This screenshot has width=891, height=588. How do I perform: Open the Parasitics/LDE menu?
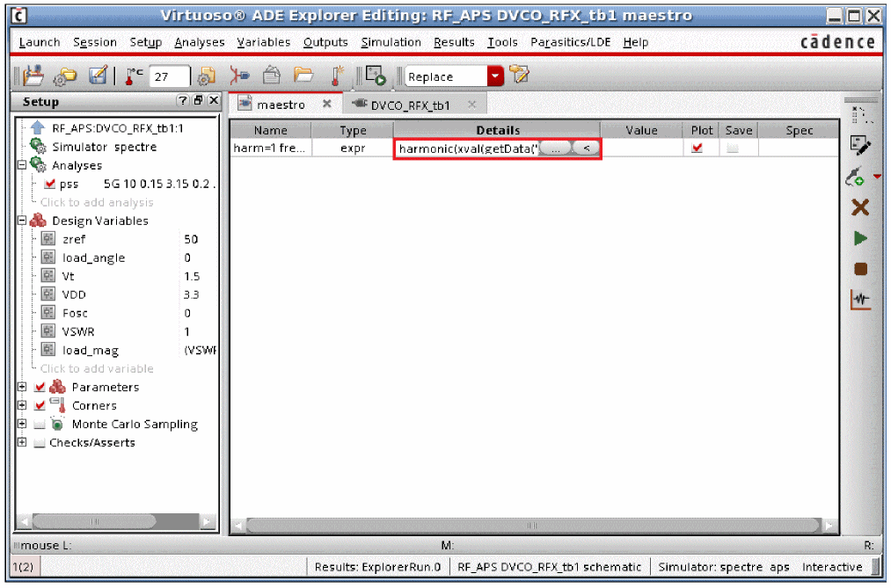(571, 42)
